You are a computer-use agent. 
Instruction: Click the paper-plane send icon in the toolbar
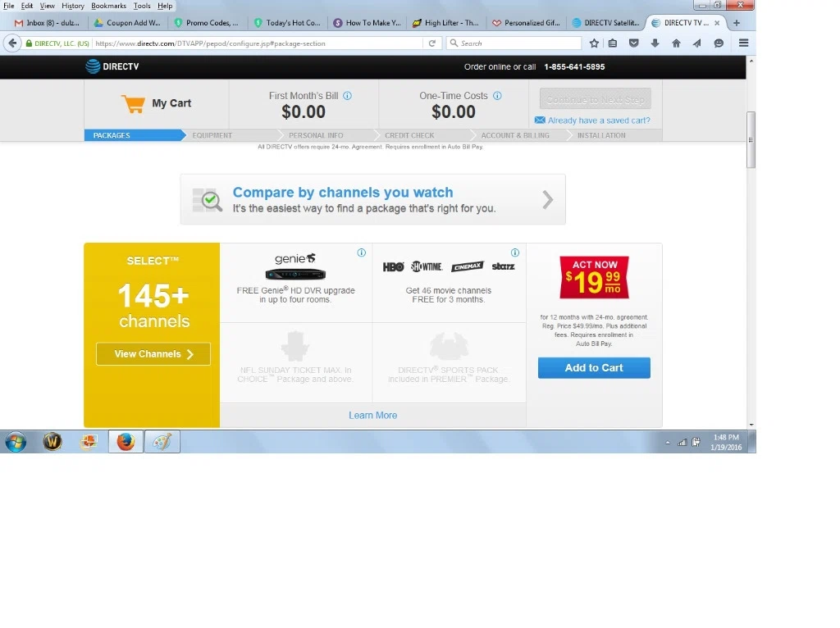697,43
